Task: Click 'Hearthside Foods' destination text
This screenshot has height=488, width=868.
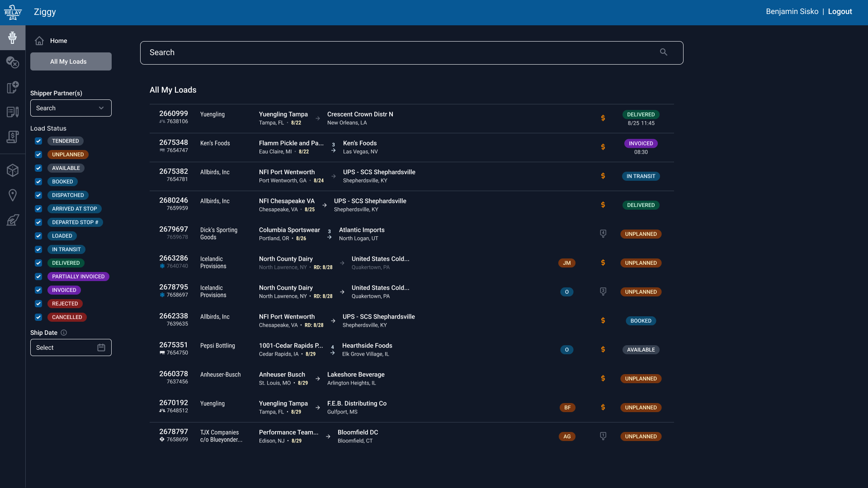Action: tap(367, 346)
